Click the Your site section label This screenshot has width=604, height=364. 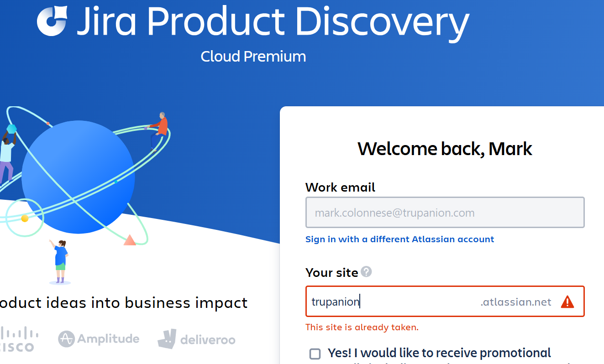(x=332, y=272)
